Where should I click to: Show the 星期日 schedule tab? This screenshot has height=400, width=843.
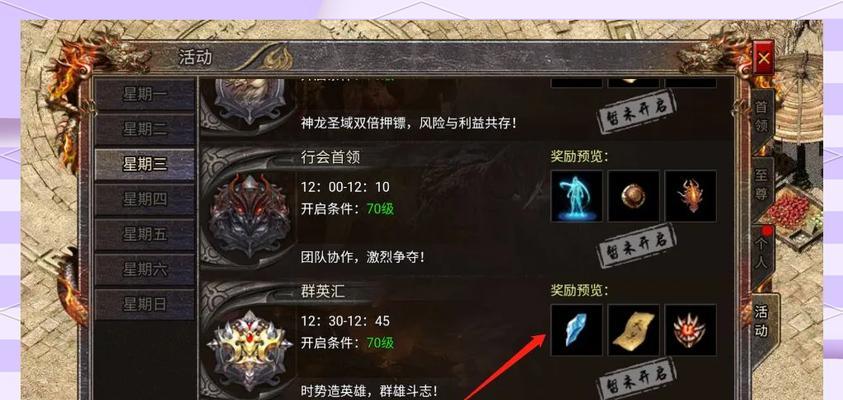145,304
